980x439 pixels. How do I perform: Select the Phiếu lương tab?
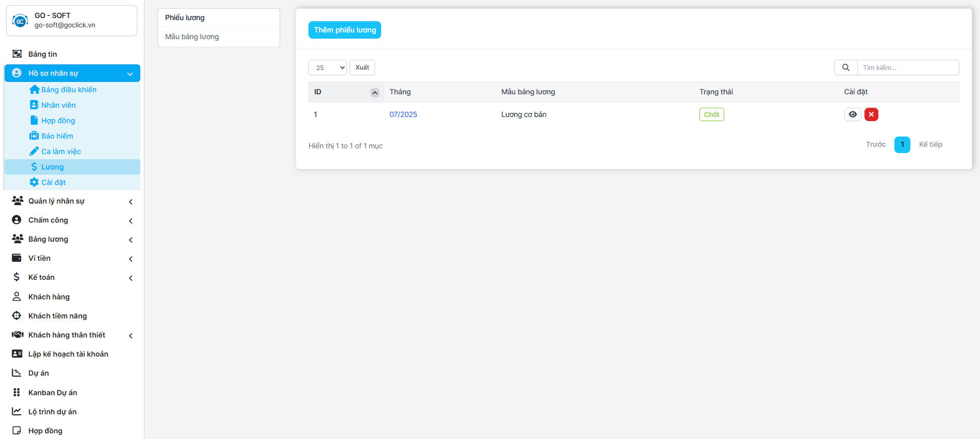click(185, 18)
